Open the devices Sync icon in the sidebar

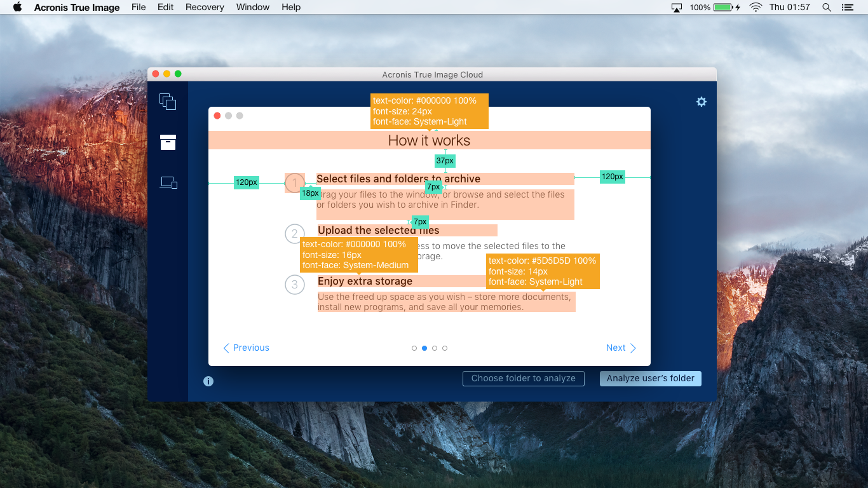point(168,183)
